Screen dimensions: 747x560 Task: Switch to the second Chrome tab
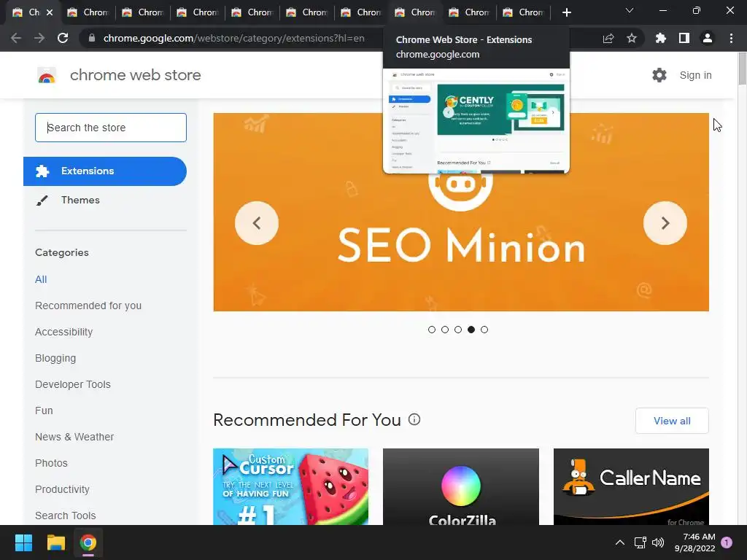point(88,12)
